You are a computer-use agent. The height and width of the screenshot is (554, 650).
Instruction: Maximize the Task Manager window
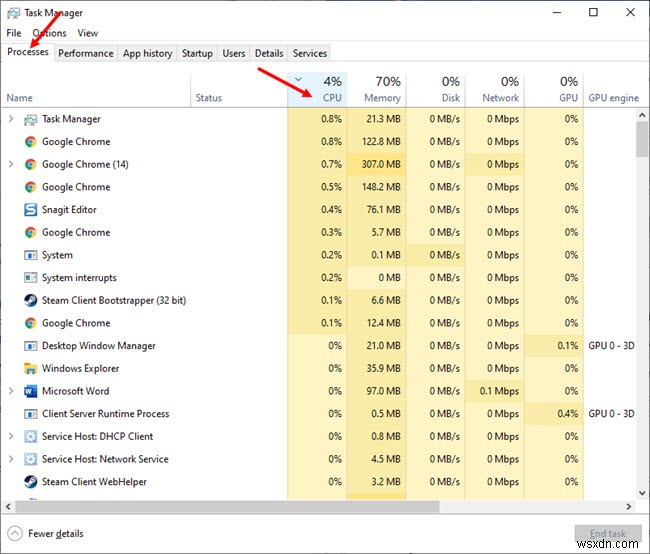pos(593,12)
